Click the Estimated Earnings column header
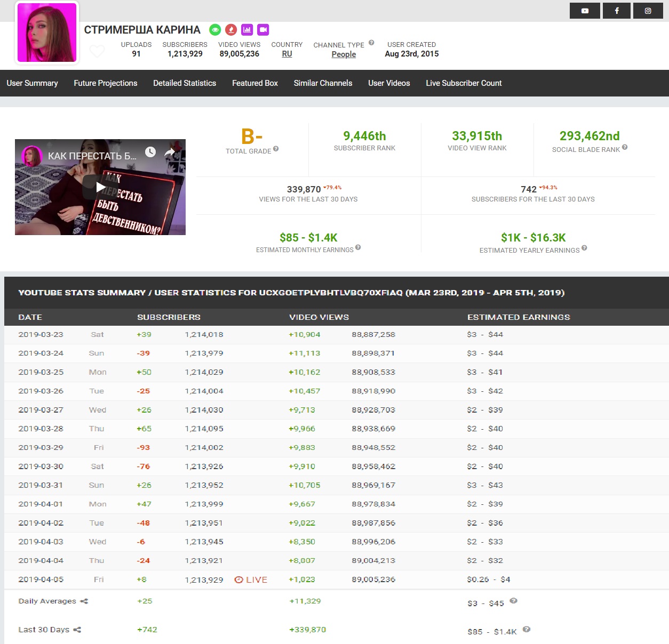Screen dimensions: 669x644 coord(519,317)
